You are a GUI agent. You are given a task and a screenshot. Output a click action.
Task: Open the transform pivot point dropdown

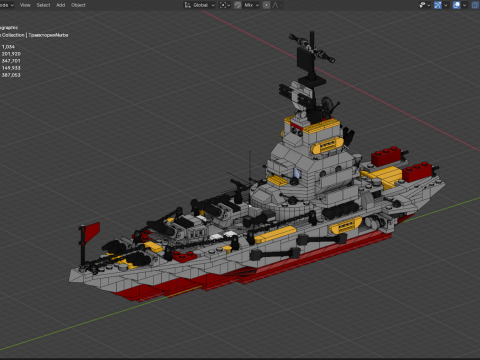coord(225,5)
